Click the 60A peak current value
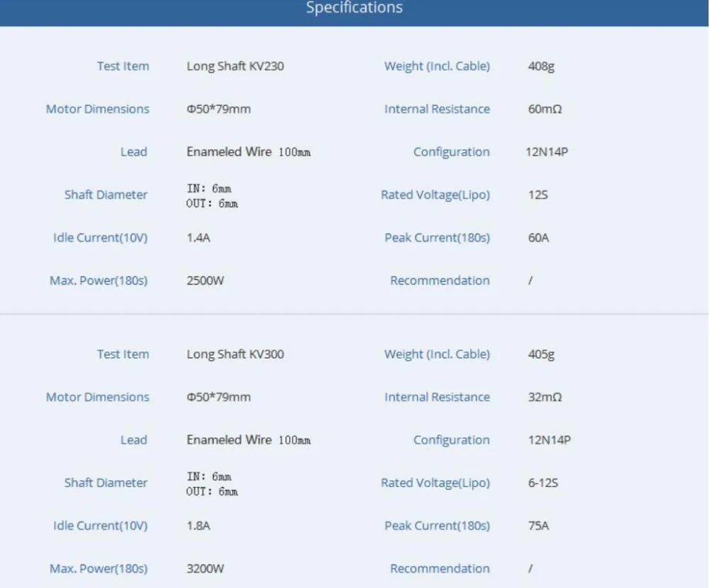 click(x=538, y=238)
